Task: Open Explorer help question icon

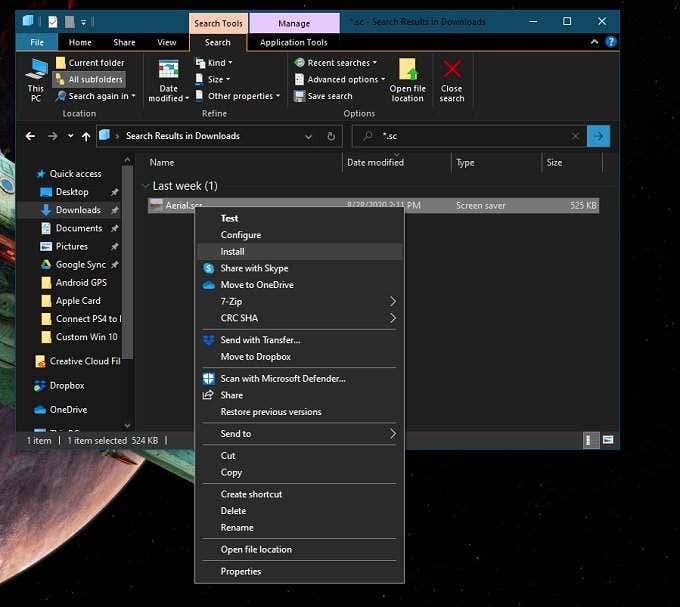Action: coord(611,42)
